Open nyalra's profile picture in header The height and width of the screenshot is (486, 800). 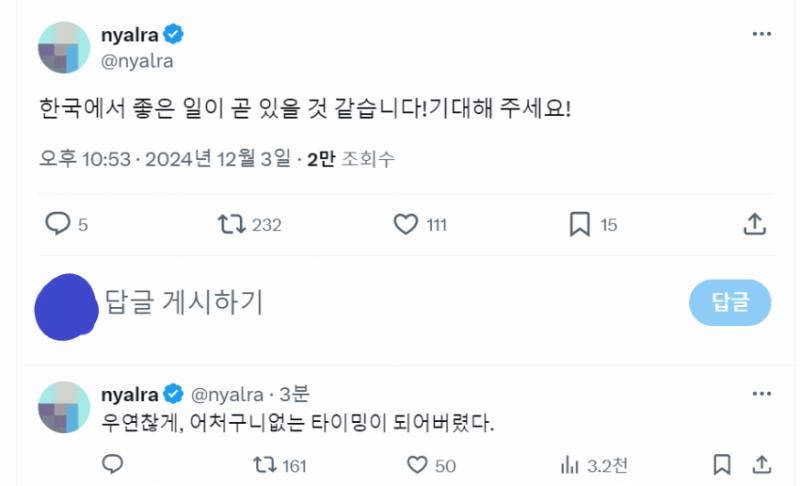[64, 47]
